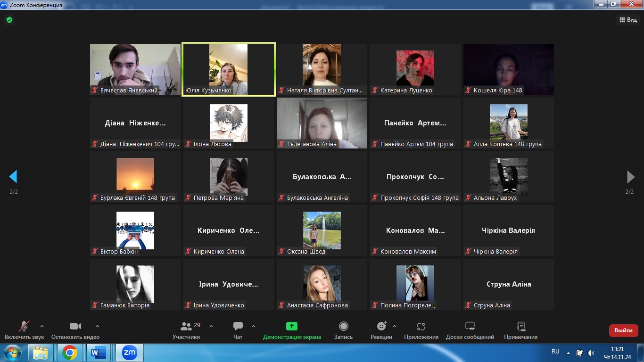Open the Chat (Чат) panel
This screenshot has height=362, width=644.
click(238, 327)
